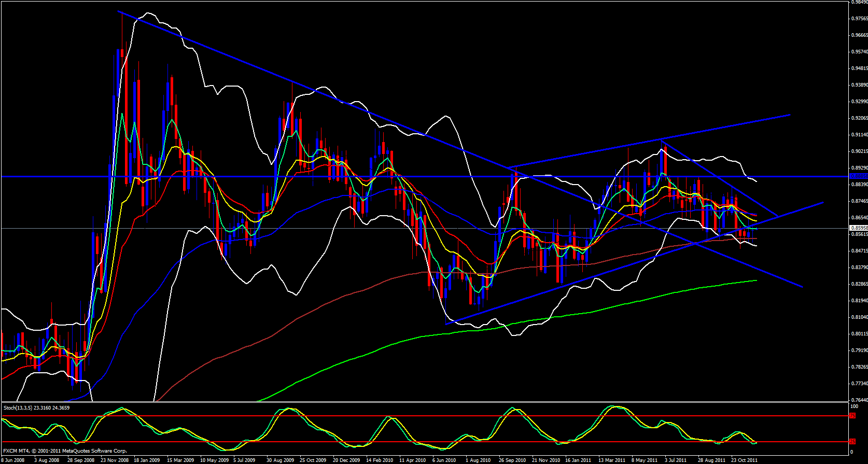Image resolution: width=868 pixels, height=464 pixels.
Task: Click the FXCM MT4 copyright text
Action: [65, 451]
